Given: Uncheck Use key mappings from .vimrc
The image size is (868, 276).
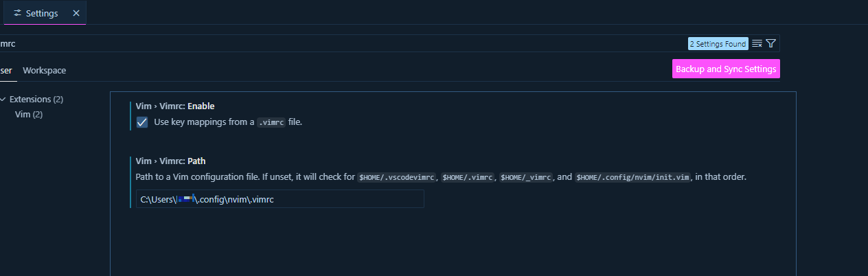Looking at the screenshot, I should click(x=142, y=122).
